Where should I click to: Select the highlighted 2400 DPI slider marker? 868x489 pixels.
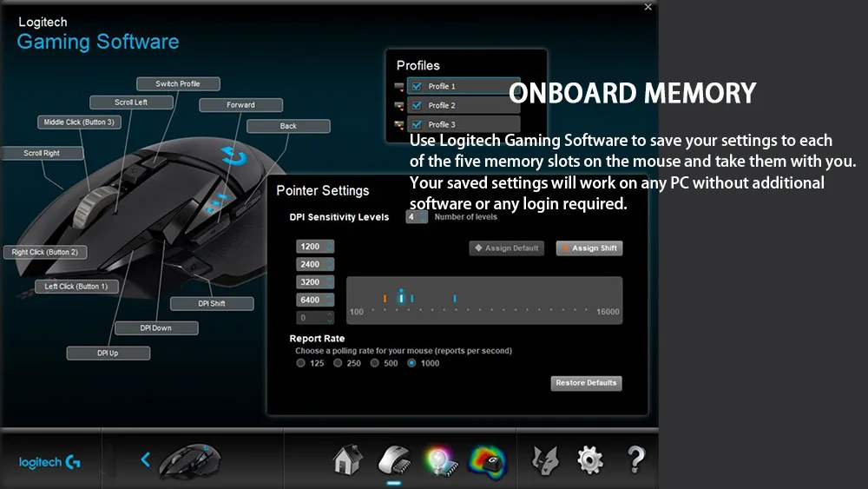tap(401, 297)
